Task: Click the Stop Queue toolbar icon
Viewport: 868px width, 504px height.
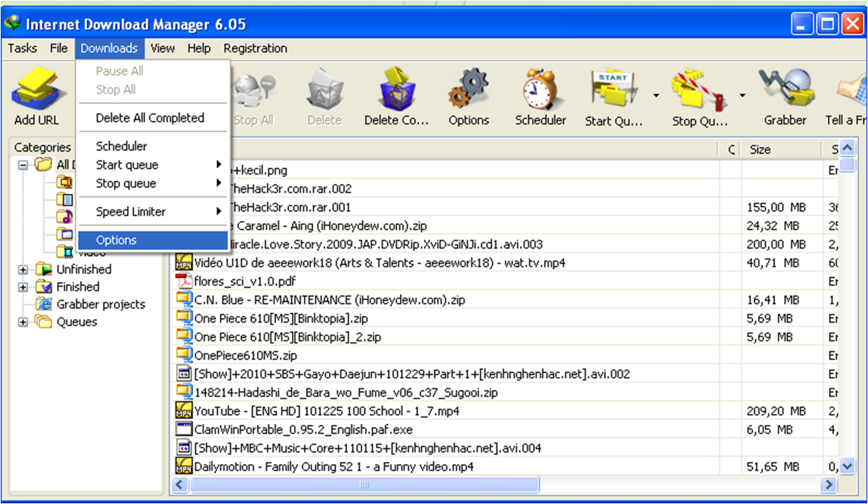Action: [699, 89]
